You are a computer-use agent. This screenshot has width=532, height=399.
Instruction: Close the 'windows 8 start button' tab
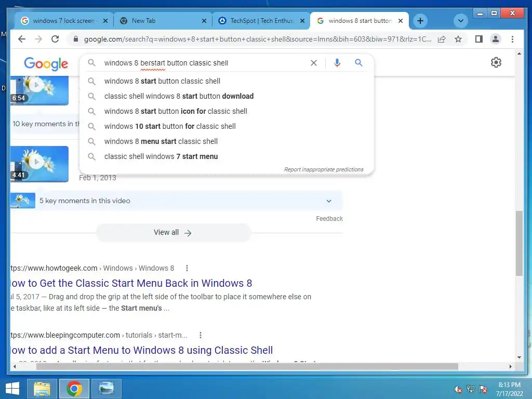401,21
